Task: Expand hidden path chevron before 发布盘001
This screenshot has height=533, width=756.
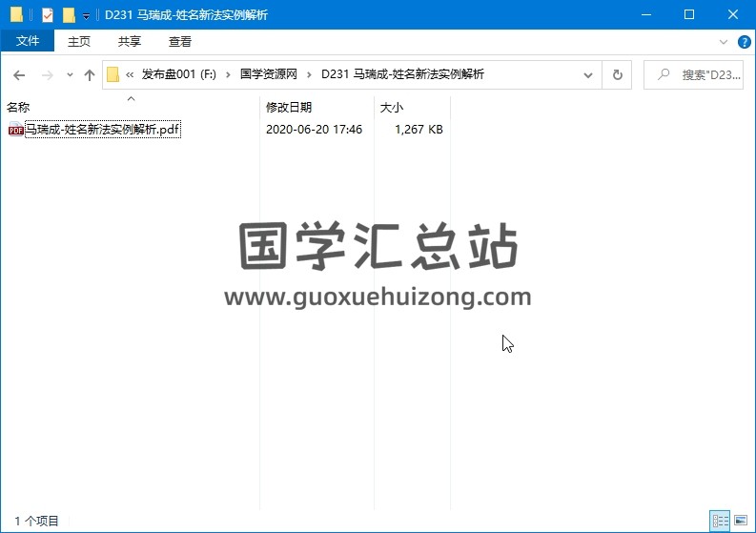Action: click(130, 74)
